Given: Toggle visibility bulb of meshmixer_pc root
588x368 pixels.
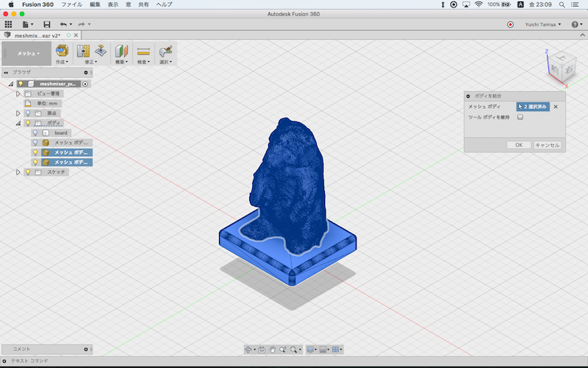Looking at the screenshot, I should (x=21, y=84).
